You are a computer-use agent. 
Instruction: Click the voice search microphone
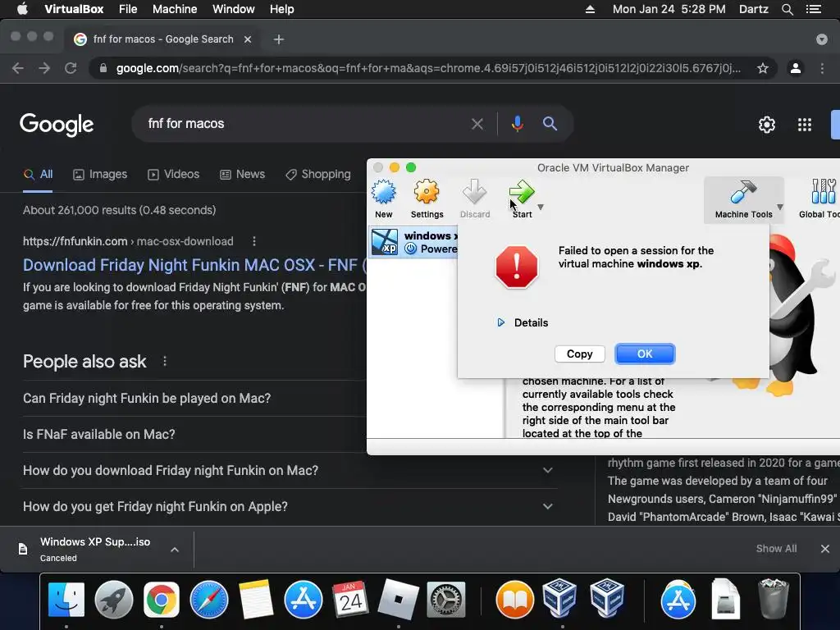pos(517,124)
